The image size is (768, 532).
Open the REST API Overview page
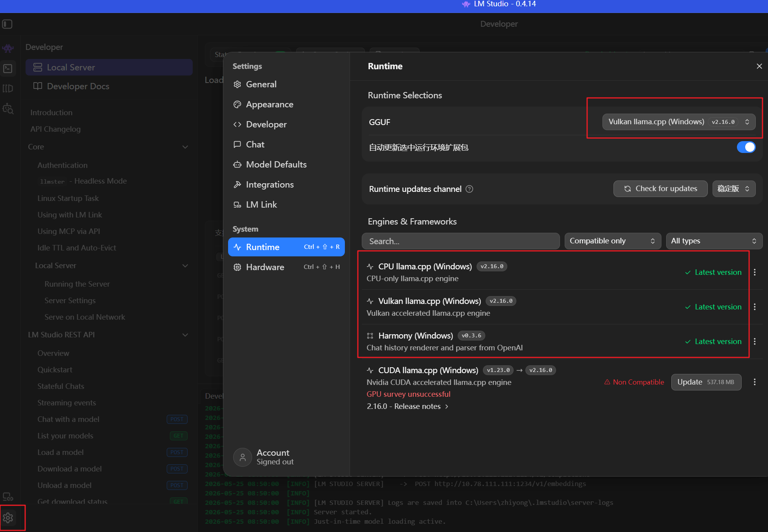(x=53, y=353)
